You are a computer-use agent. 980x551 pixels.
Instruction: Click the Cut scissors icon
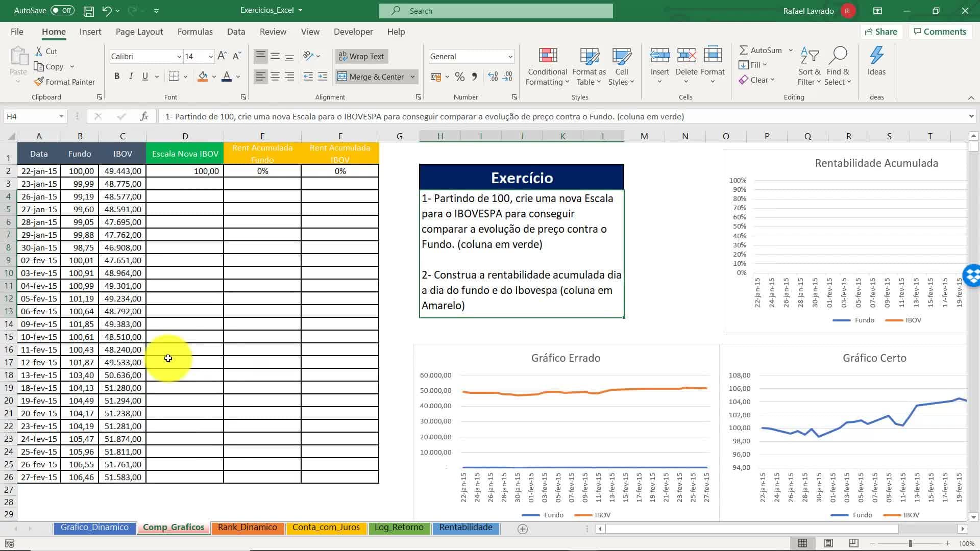[39, 52]
